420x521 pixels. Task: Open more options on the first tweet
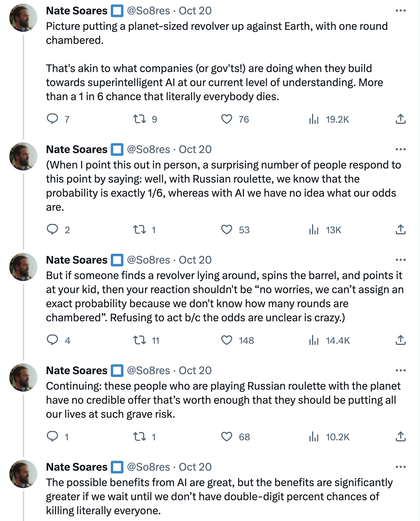point(400,11)
